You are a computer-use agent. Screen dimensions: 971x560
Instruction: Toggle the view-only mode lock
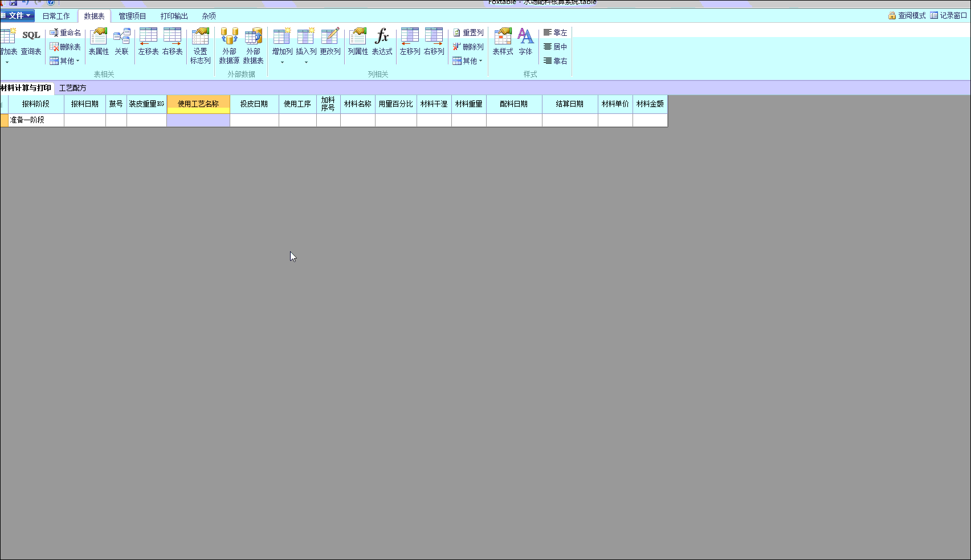tap(907, 15)
